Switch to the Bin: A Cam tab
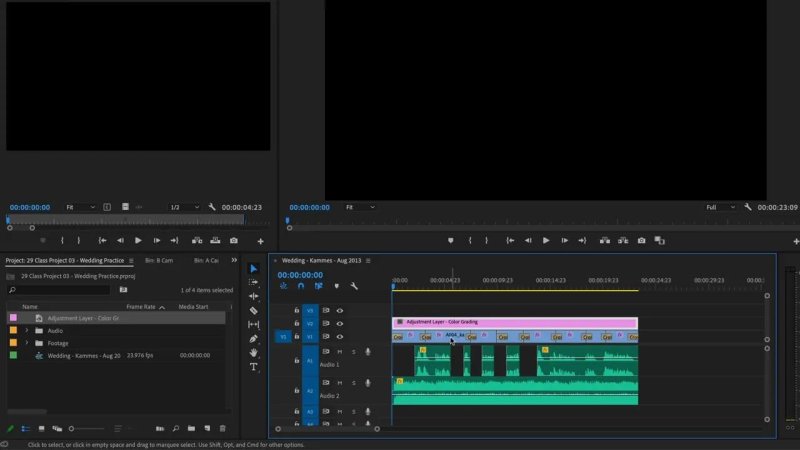Viewport: 800px width, 450px height. click(206, 261)
